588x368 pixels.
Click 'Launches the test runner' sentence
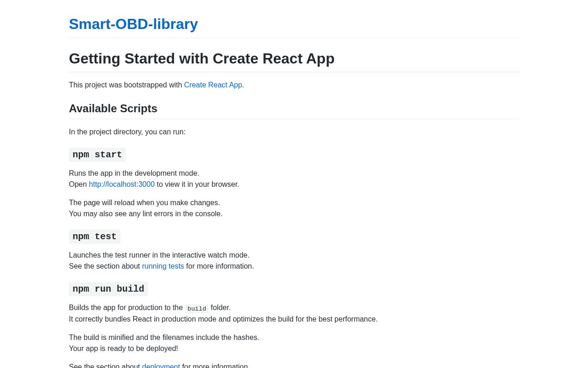159,255
